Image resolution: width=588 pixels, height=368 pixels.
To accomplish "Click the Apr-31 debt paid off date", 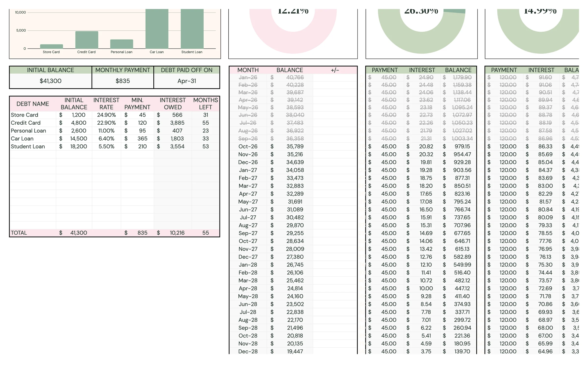I will [187, 81].
